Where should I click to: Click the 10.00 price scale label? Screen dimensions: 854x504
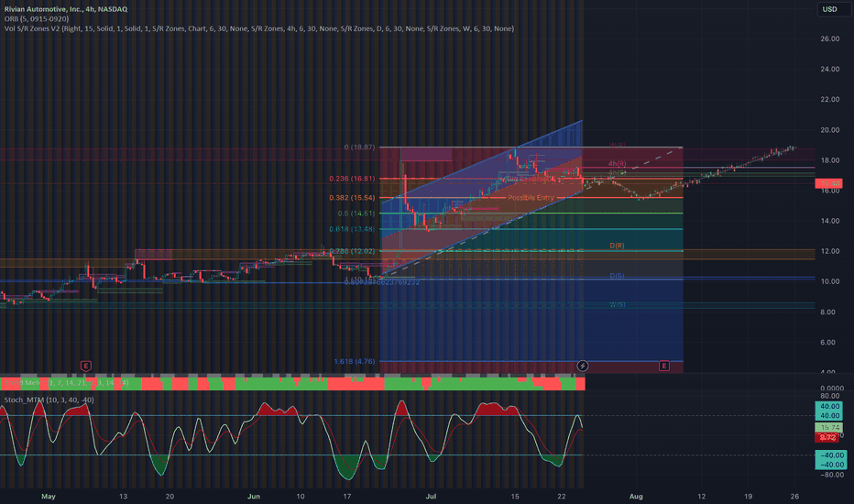[x=829, y=281]
